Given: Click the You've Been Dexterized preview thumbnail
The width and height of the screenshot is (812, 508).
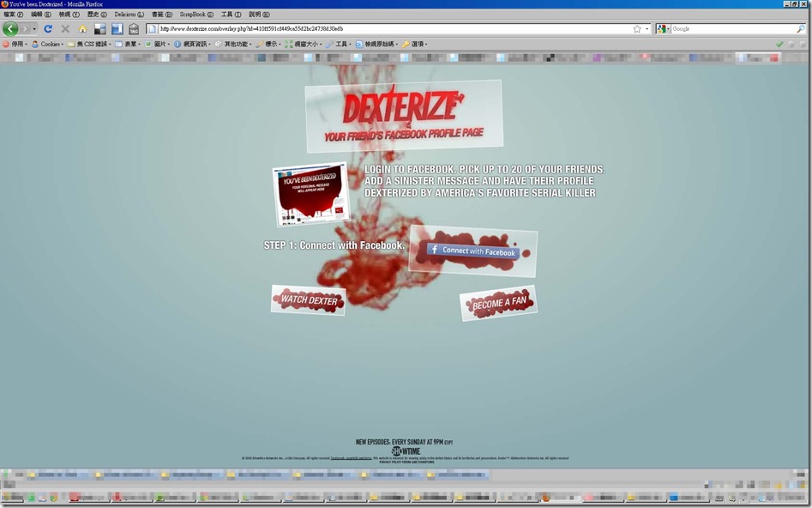Looking at the screenshot, I should click(x=311, y=194).
